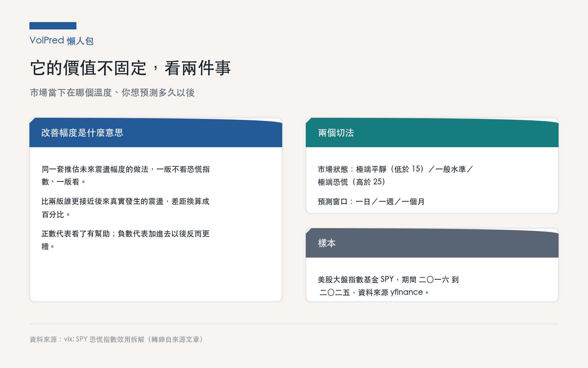Click the subtitle '市場當下在哪個溫度、你想預測多久以後'
The width and height of the screenshot is (588, 368).
pyautogui.click(x=112, y=93)
